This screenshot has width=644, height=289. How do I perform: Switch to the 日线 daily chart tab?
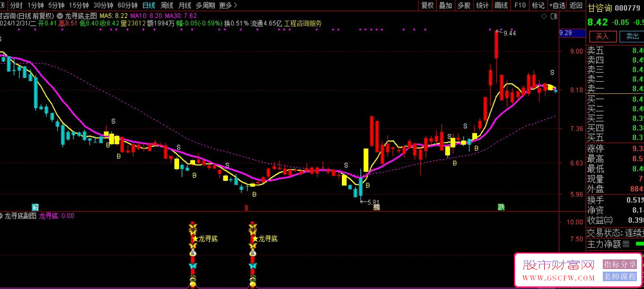pos(149,5)
